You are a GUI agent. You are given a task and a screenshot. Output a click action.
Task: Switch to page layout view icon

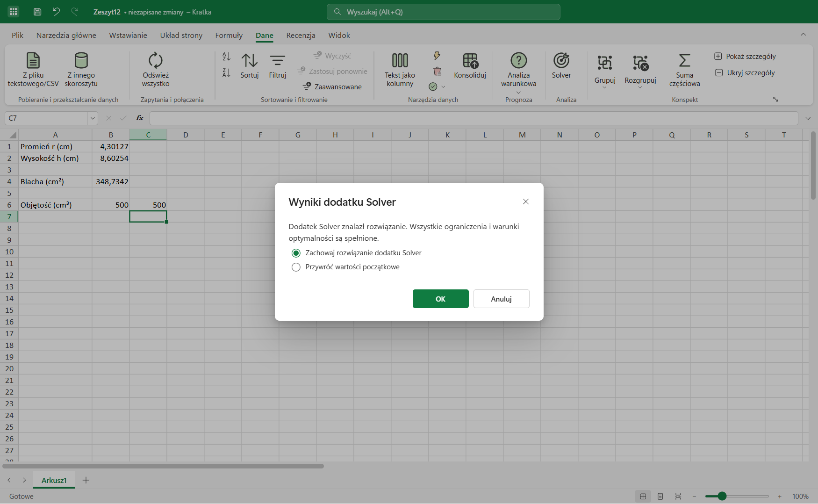[x=660, y=497]
